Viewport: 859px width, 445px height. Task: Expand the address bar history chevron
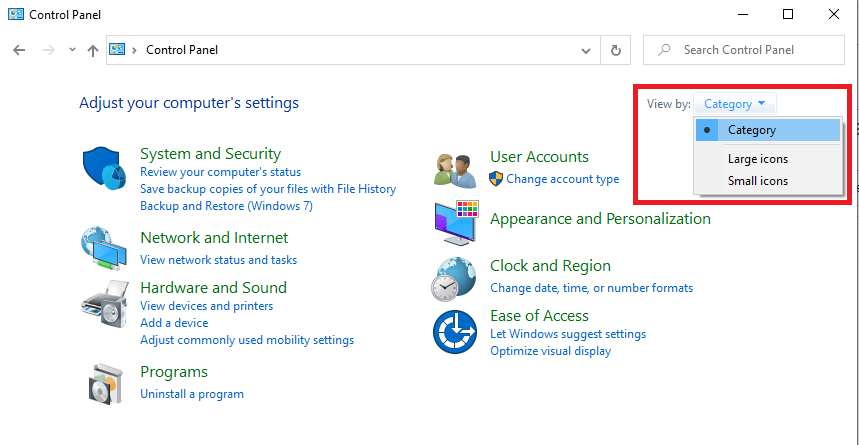click(586, 50)
